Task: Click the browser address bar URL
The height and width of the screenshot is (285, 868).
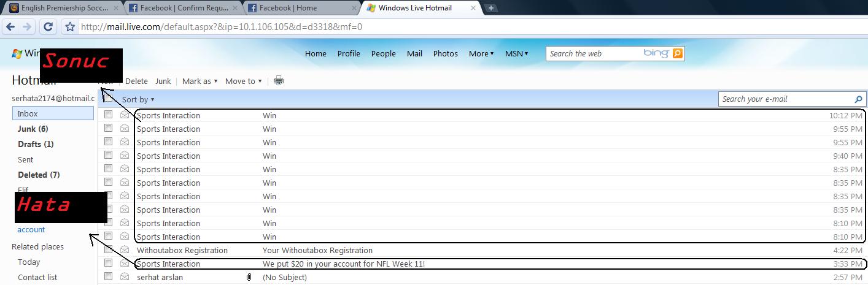Action: [x=222, y=27]
